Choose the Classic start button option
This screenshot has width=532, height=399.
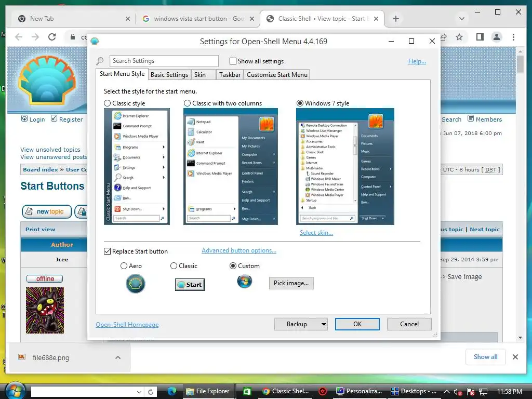coord(174,265)
